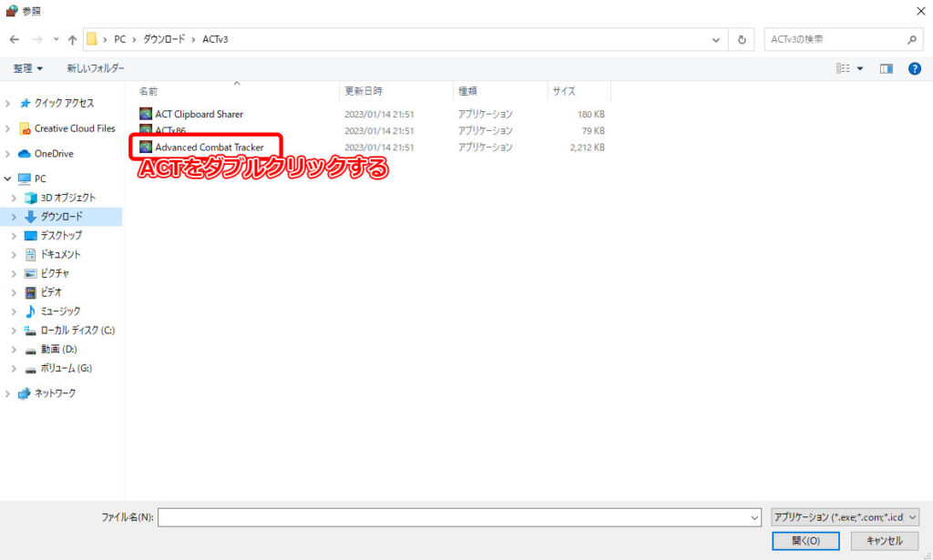The height and width of the screenshot is (560, 933).
Task: Click the up arrow to parent folder
Action: tap(72, 40)
